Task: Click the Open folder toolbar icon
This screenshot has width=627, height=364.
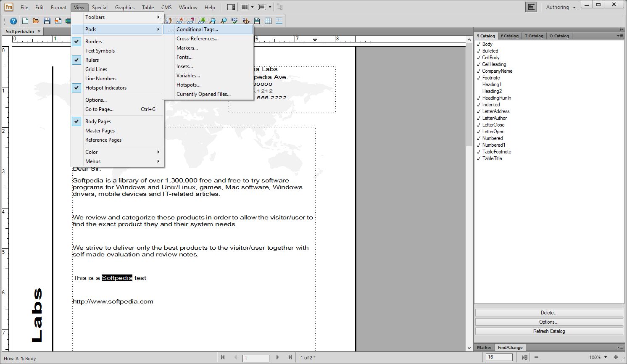Action: tap(36, 21)
